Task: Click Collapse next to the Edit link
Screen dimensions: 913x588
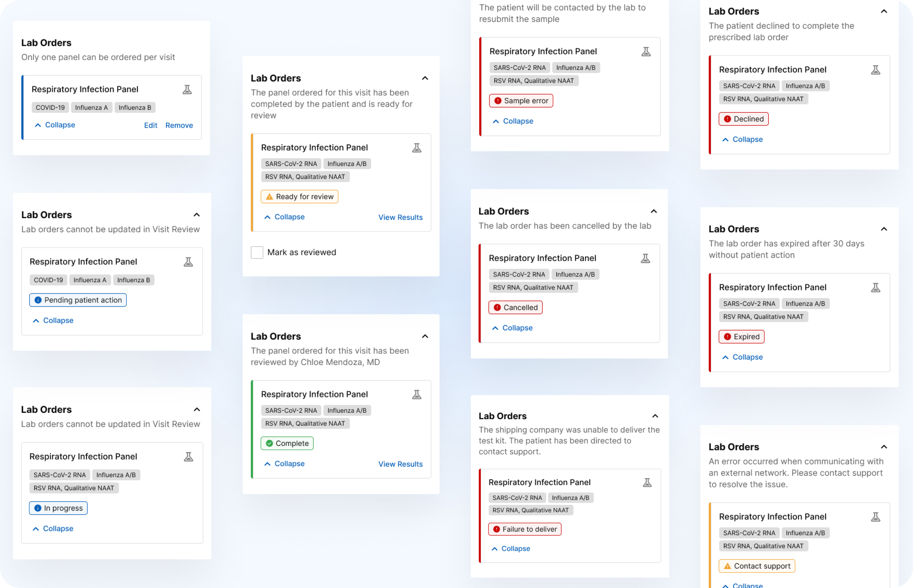Action: pos(54,125)
